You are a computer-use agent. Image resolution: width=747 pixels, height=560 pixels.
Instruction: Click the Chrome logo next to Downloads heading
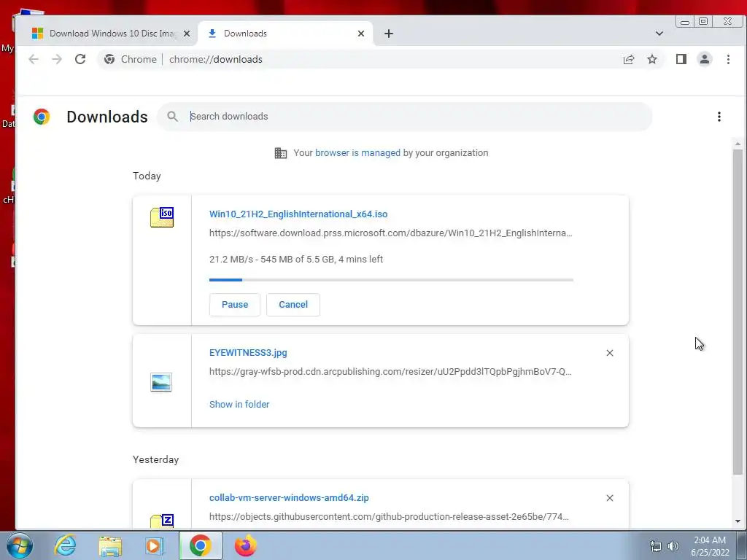[x=42, y=117]
